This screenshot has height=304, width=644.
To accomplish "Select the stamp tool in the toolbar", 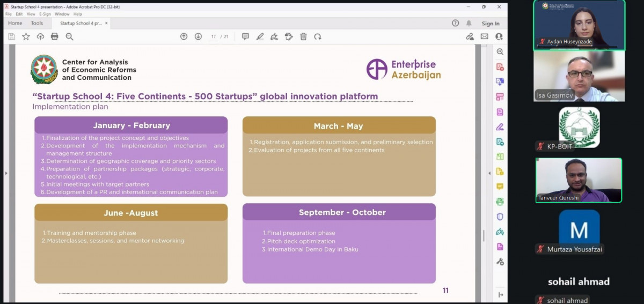I will click(289, 36).
